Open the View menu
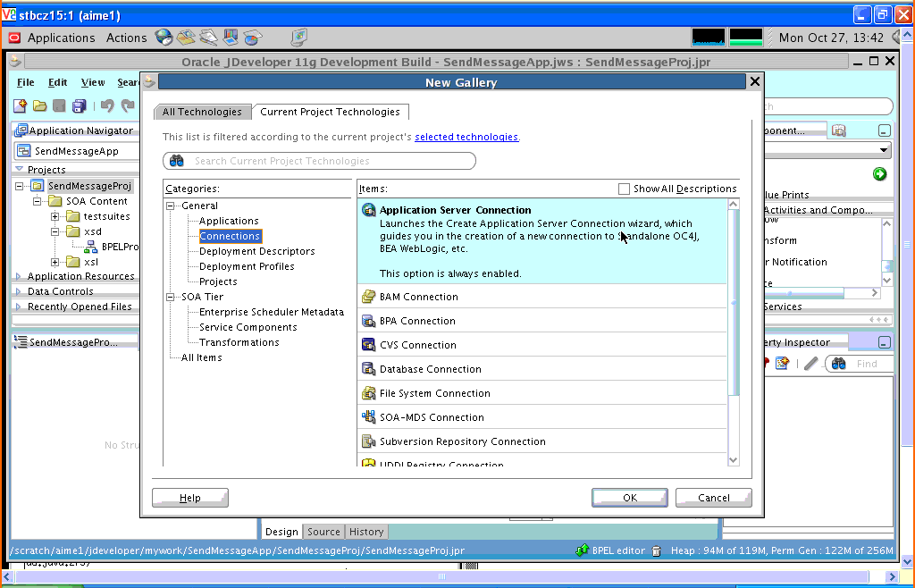Image resolution: width=915 pixels, height=588 pixels. click(93, 82)
